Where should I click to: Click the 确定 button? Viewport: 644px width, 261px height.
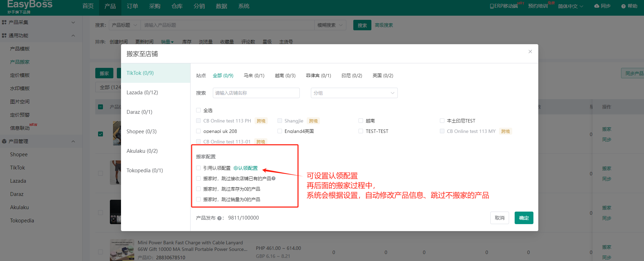coord(524,218)
